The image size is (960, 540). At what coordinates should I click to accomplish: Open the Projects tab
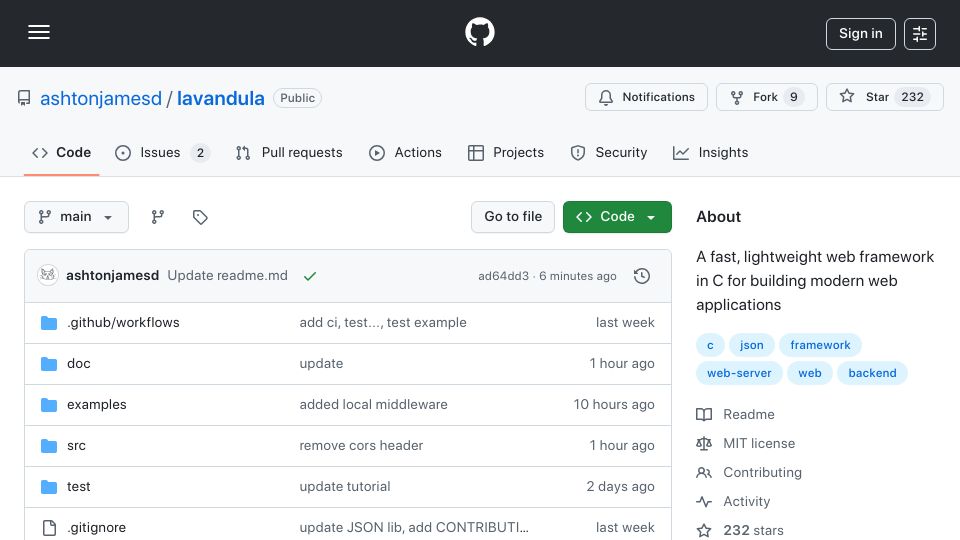[x=506, y=152]
